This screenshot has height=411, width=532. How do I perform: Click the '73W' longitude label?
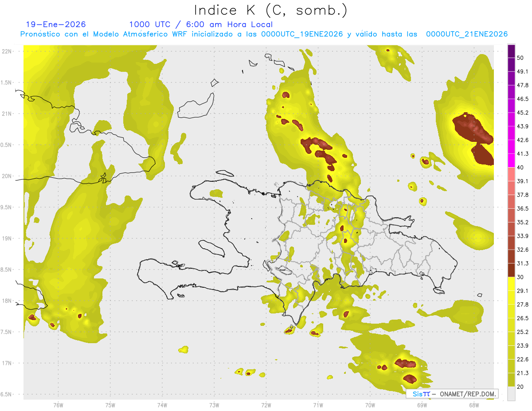214,404
